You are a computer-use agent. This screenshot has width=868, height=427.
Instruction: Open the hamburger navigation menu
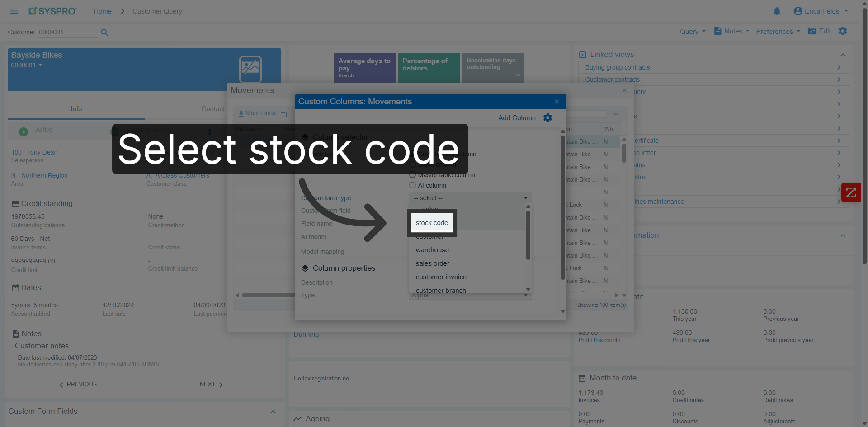click(x=14, y=11)
